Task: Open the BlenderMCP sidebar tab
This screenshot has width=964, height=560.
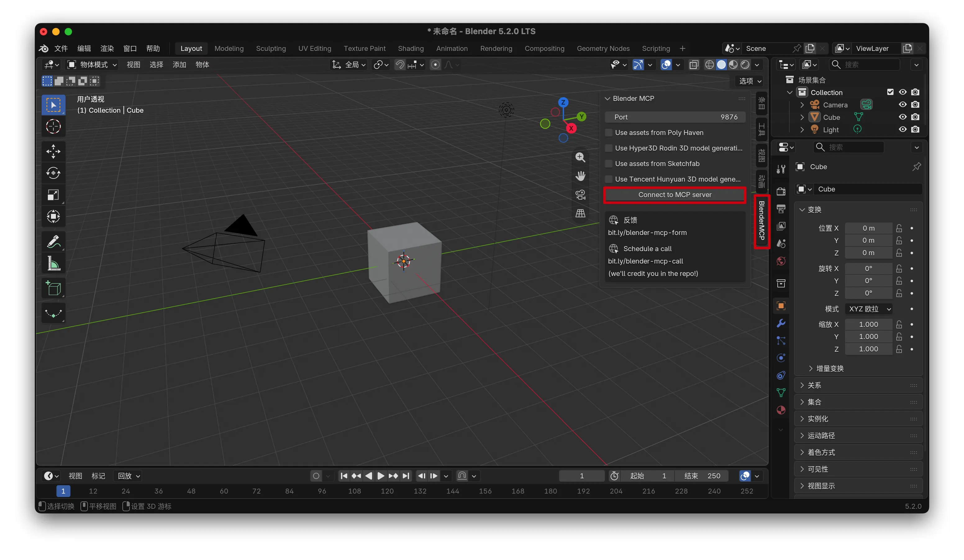Action: coord(761,221)
